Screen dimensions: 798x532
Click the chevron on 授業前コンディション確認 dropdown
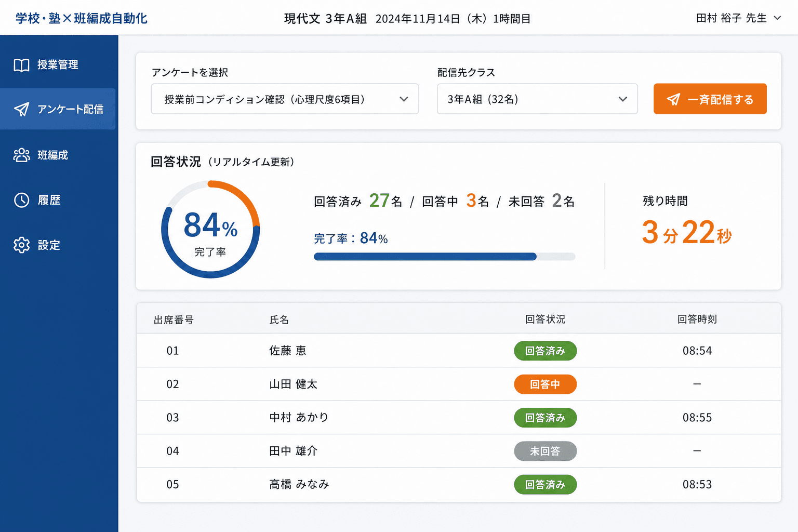coord(404,99)
